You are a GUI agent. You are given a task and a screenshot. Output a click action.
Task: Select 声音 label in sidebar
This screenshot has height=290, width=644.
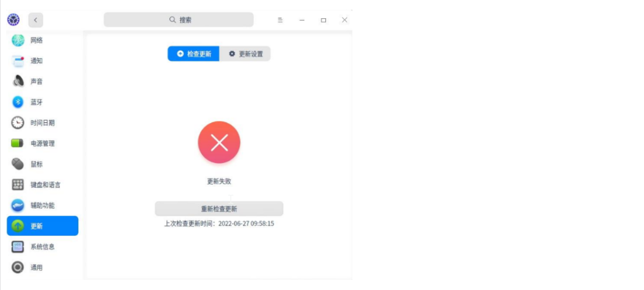click(36, 82)
